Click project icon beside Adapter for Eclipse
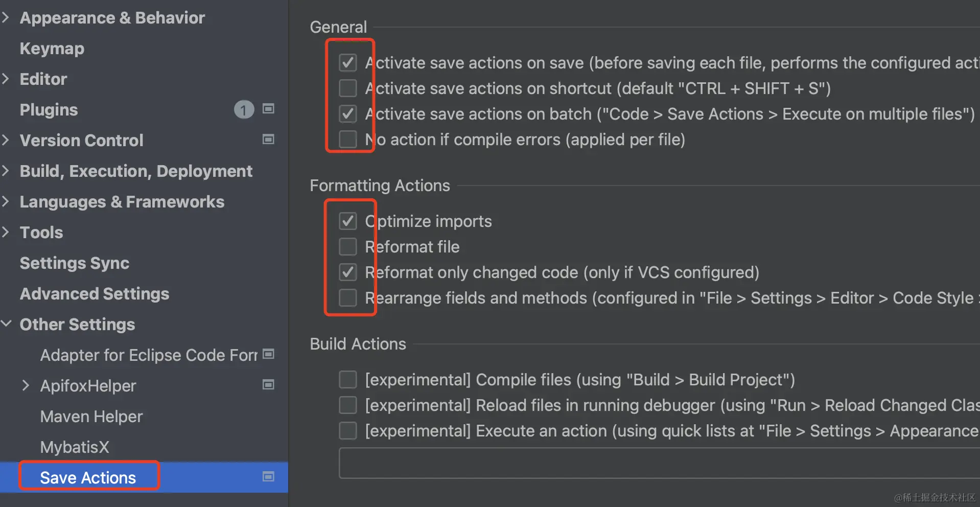 pyautogui.click(x=268, y=354)
